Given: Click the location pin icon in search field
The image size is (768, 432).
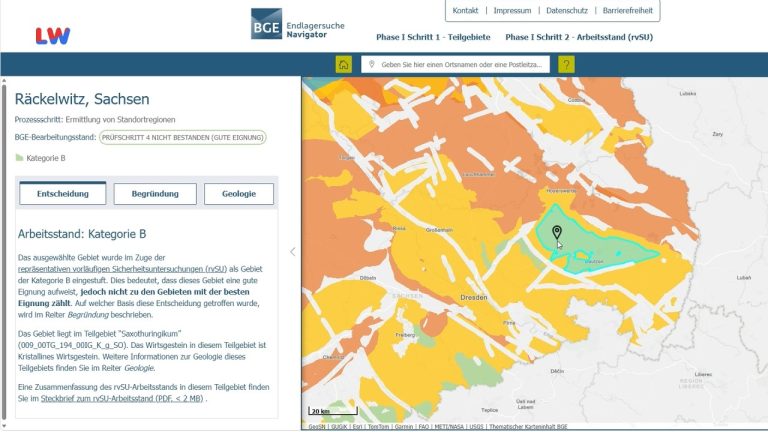Looking at the screenshot, I should [371, 64].
